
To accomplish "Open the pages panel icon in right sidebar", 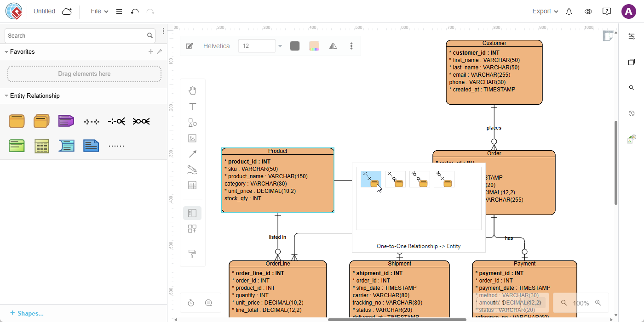I will click(x=632, y=62).
